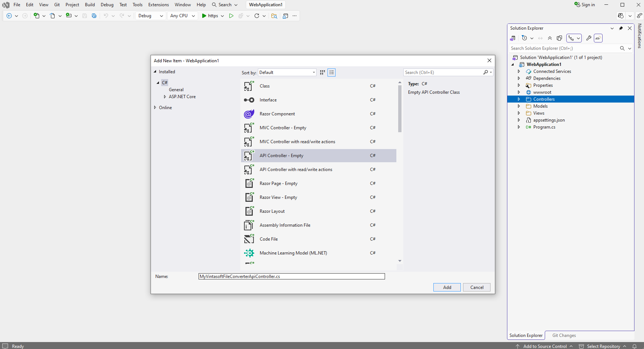
Task: Click the Add button in the dialog
Action: (x=447, y=287)
